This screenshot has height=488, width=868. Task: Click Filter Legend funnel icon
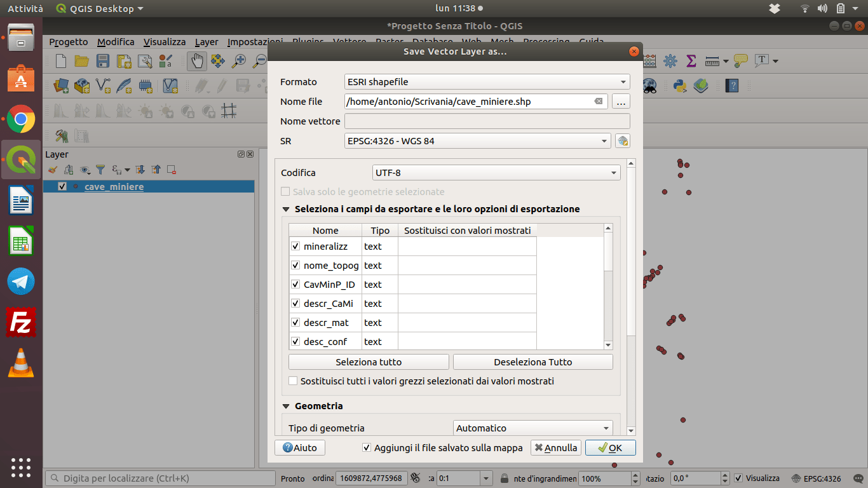point(100,170)
